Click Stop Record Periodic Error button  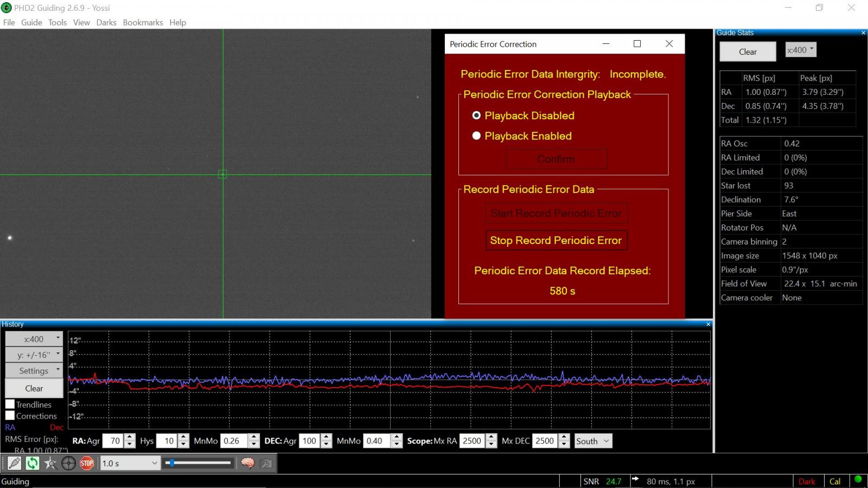tap(556, 240)
